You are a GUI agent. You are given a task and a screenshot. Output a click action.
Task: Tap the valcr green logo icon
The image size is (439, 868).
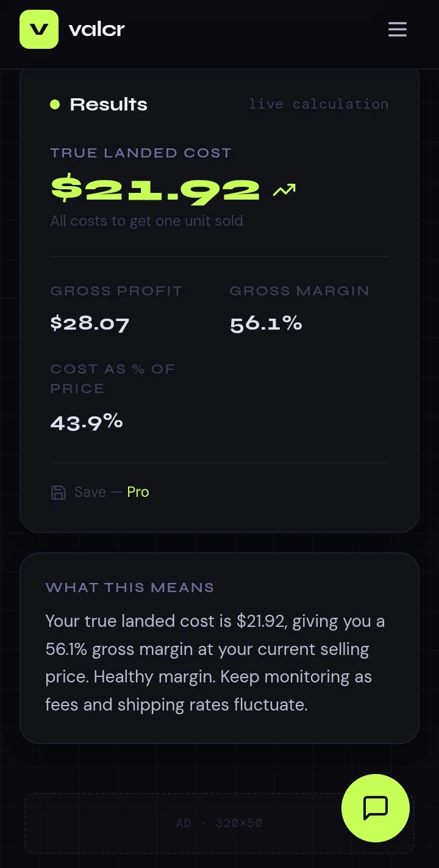click(x=39, y=29)
